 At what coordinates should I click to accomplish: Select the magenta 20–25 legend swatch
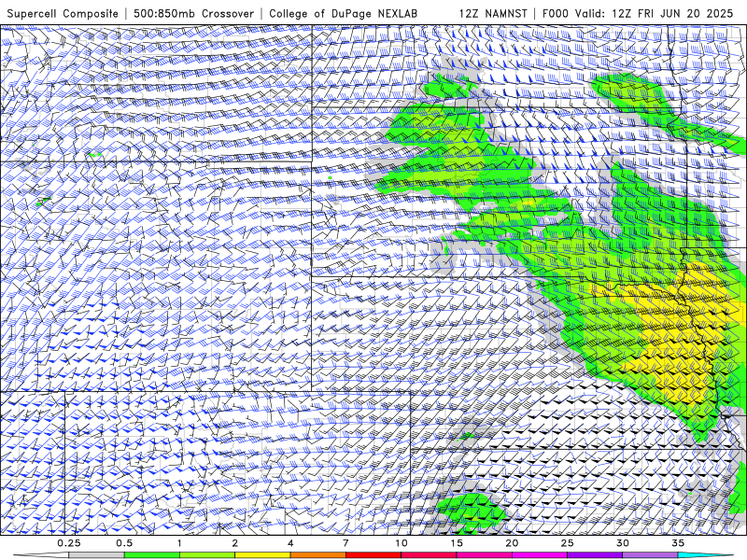tap(540, 555)
